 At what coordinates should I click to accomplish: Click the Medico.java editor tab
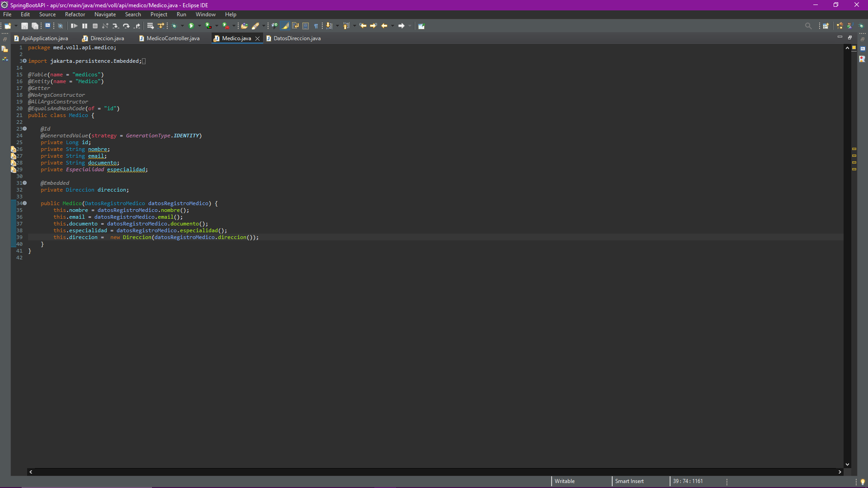pyautogui.click(x=236, y=38)
